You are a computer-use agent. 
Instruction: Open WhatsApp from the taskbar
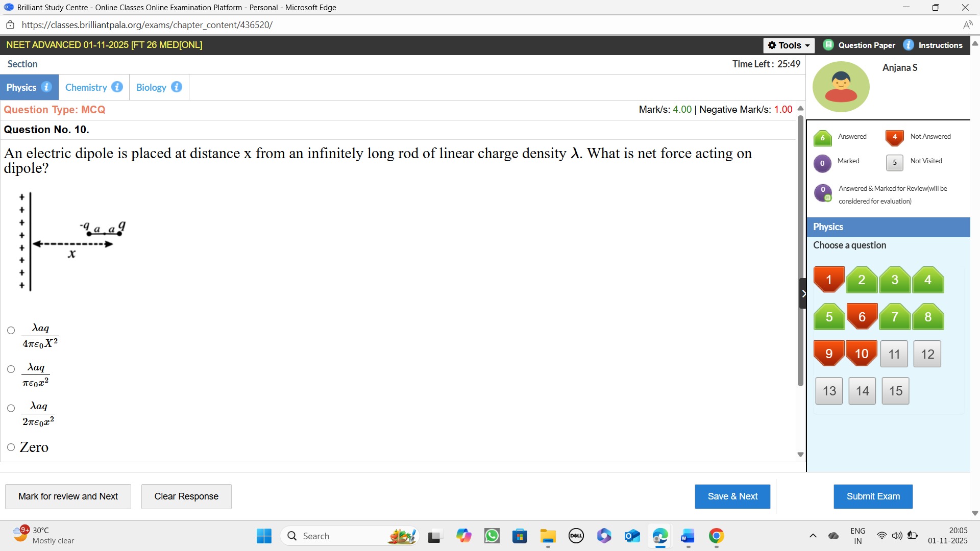click(492, 536)
